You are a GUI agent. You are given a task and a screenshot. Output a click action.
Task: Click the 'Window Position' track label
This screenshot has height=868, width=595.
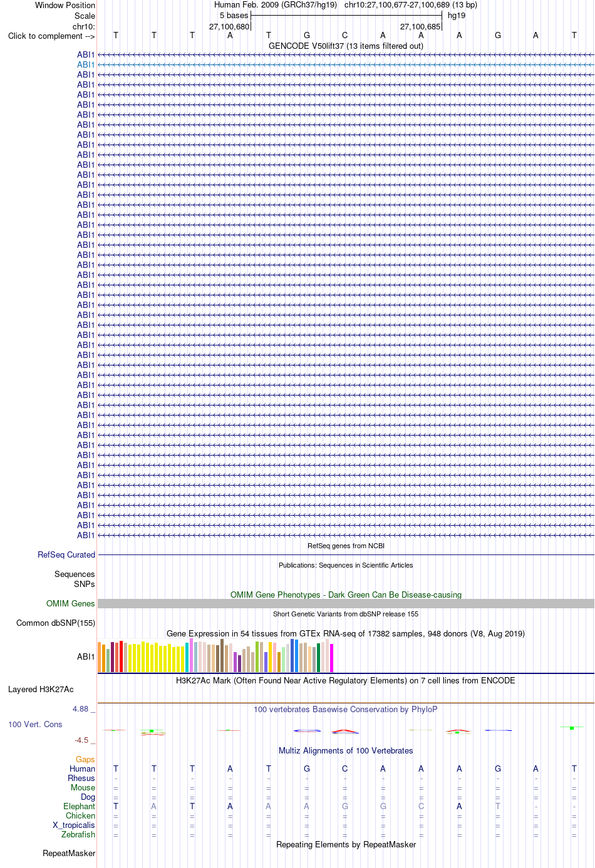coord(65,5)
